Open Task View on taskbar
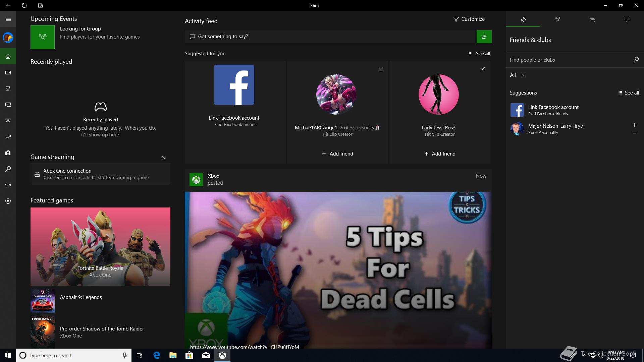This screenshot has height=362, width=644. coord(140,355)
